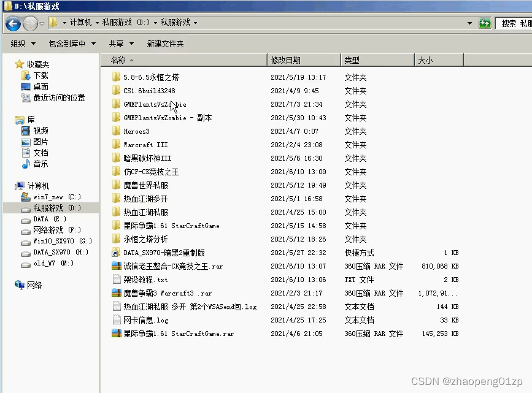Viewport: 532px width, 393px height.
Task: Select the 永恒之塔分析 folder icon
Action: tap(116, 239)
